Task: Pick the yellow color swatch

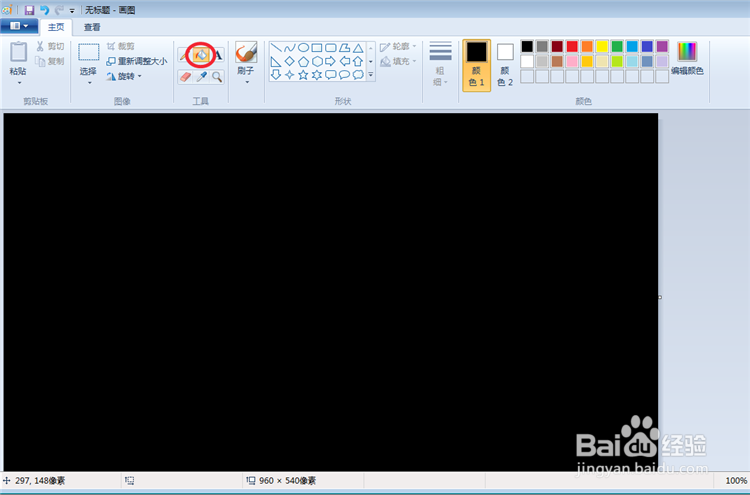Action: (602, 46)
